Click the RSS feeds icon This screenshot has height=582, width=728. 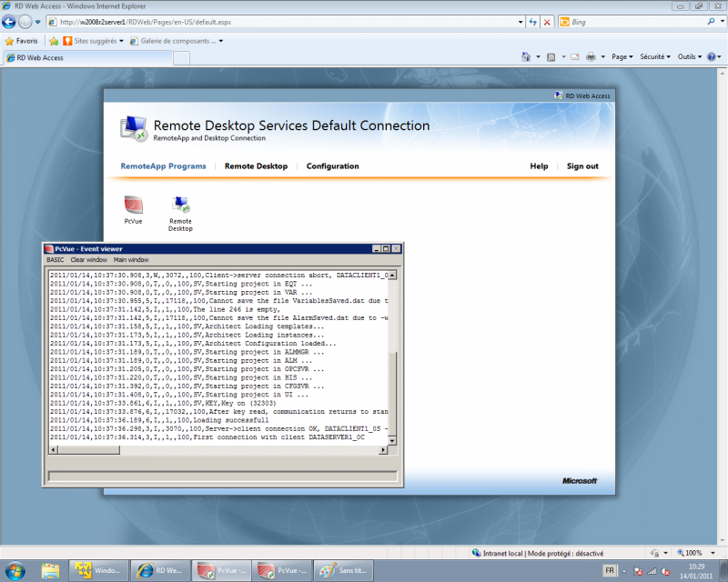[x=551, y=57]
